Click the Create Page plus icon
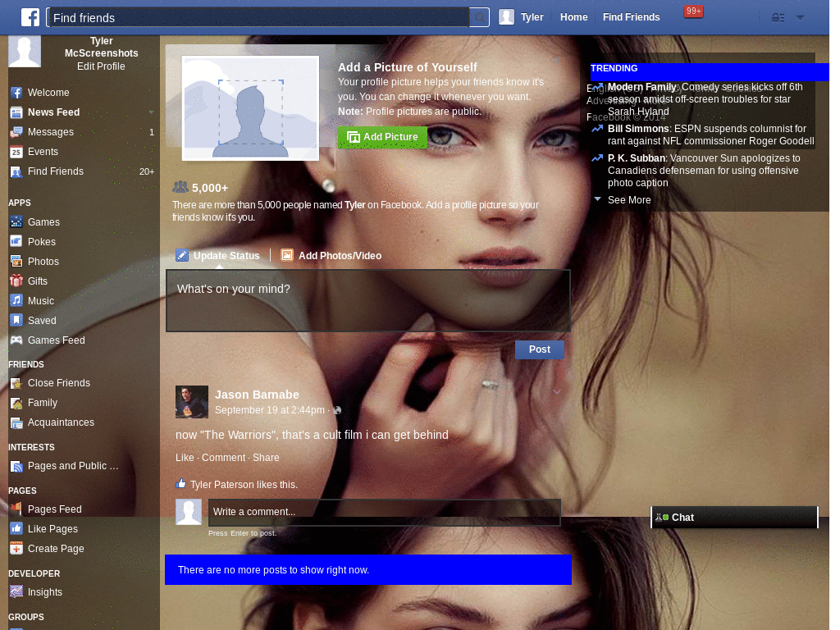840x630 pixels. tap(16, 549)
